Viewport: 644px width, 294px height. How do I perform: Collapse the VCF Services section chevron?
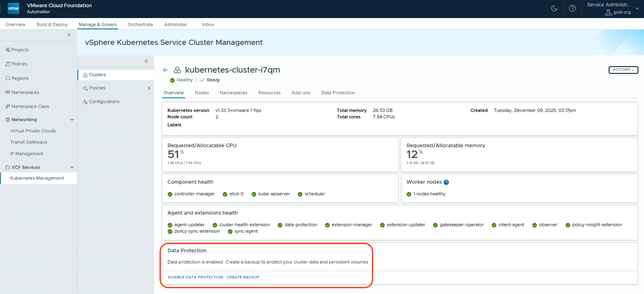pyautogui.click(x=72, y=167)
